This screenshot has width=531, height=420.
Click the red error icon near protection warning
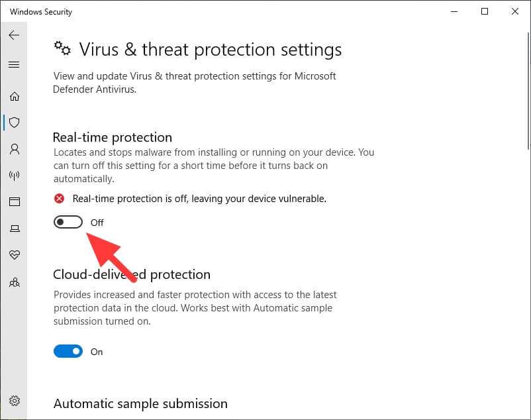pyautogui.click(x=59, y=198)
